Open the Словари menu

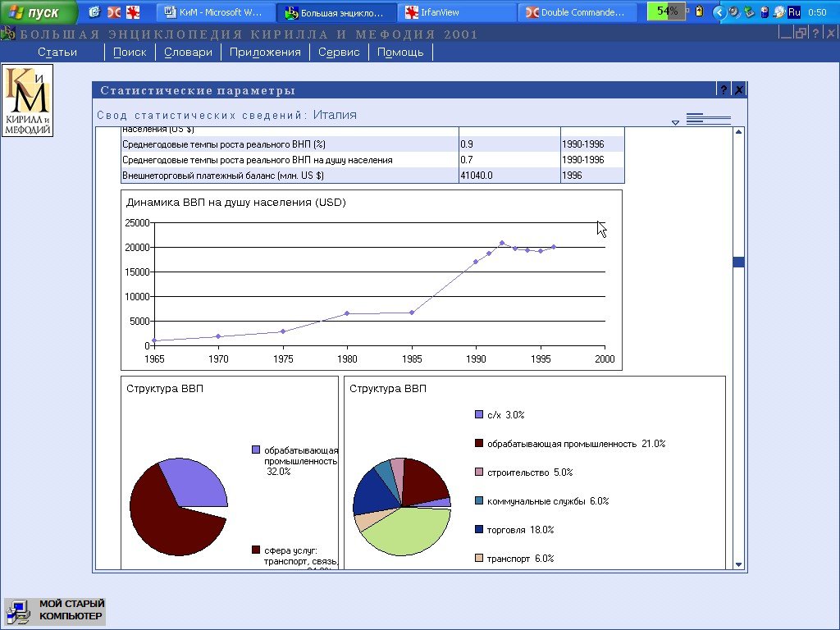(x=188, y=52)
